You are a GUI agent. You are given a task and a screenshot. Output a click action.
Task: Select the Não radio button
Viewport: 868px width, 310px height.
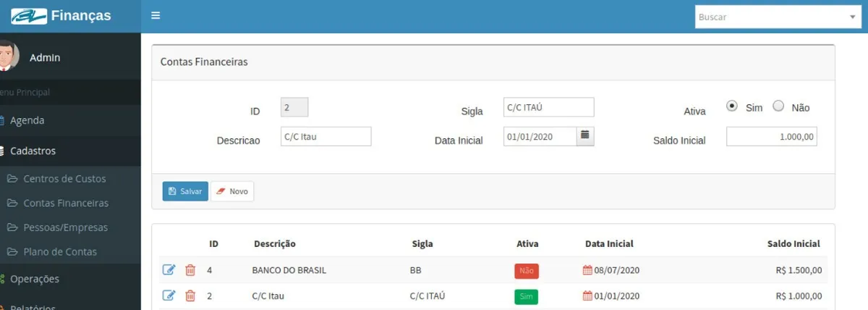click(778, 106)
